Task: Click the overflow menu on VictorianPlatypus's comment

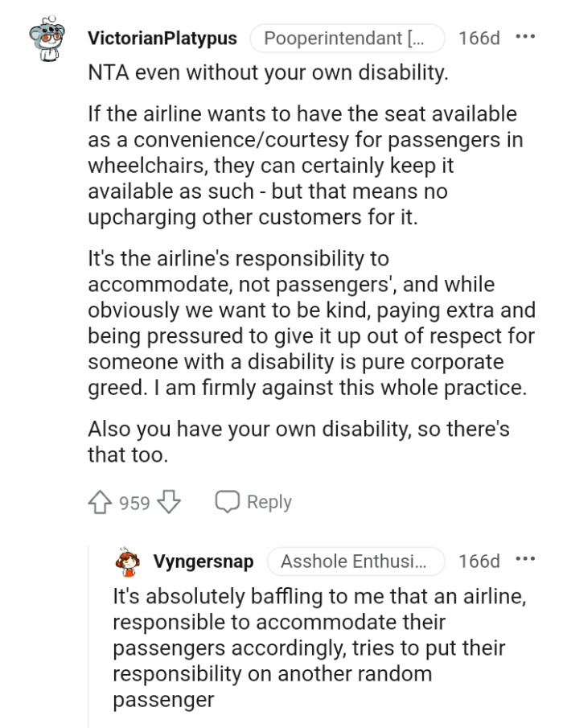Action: 525,35
